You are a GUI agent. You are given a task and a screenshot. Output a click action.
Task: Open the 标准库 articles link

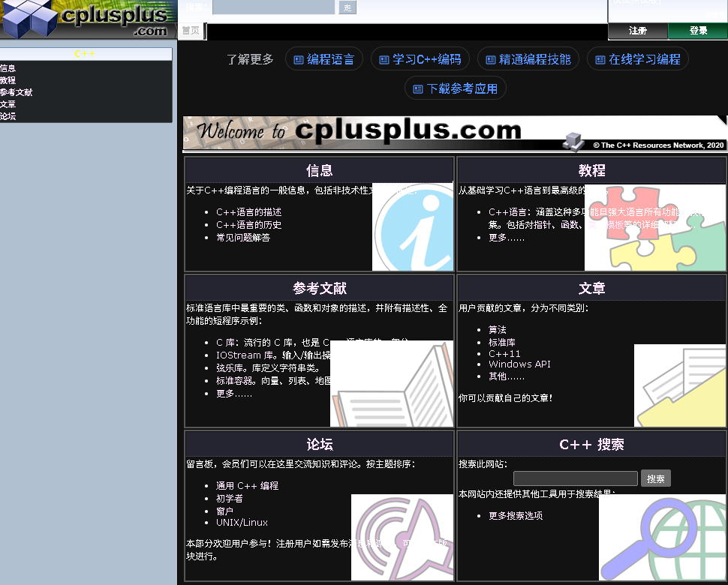(x=502, y=342)
